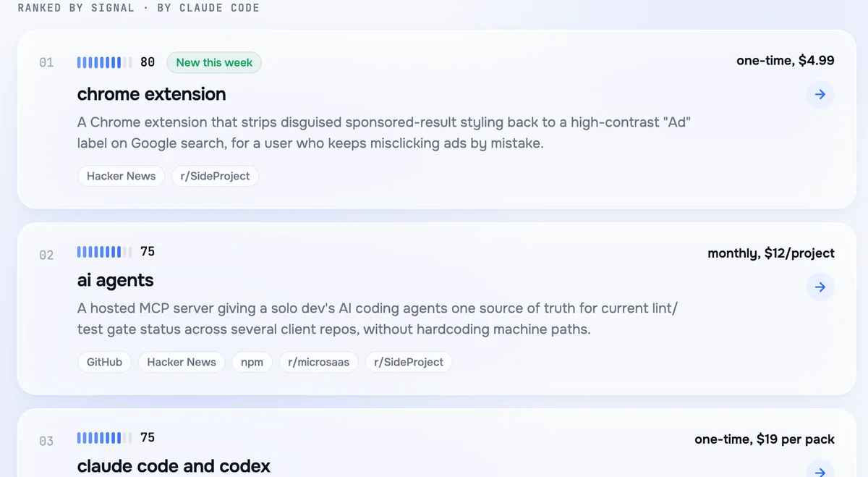The height and width of the screenshot is (477, 868).
Task: Select the GitHub source tag
Action: point(104,362)
